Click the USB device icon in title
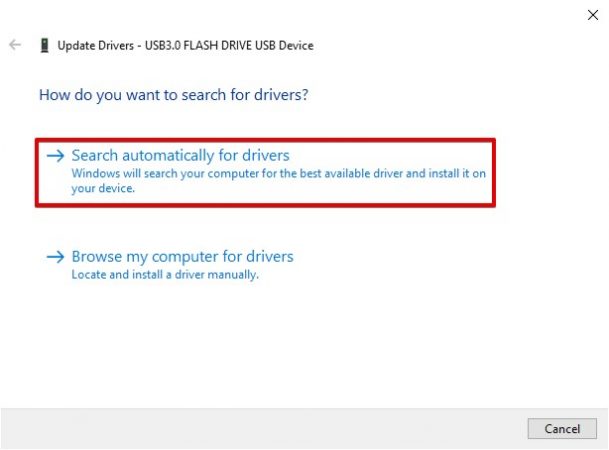609x450 pixels. click(x=45, y=45)
